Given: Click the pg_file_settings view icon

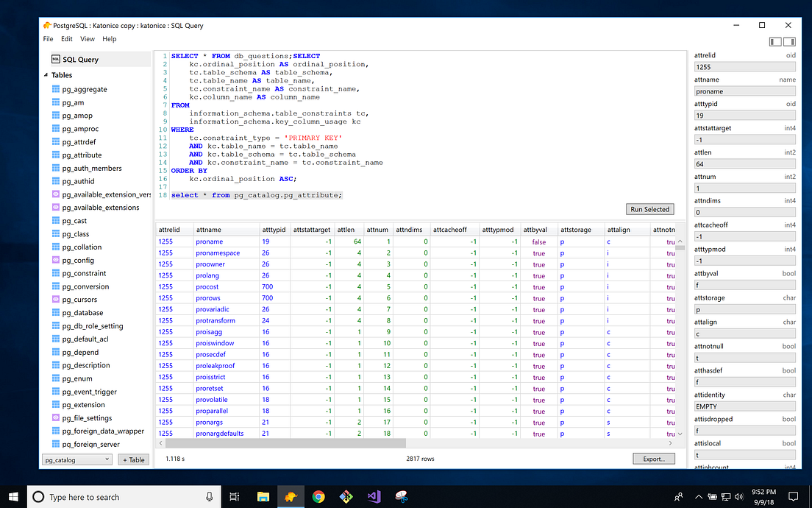Looking at the screenshot, I should point(56,417).
